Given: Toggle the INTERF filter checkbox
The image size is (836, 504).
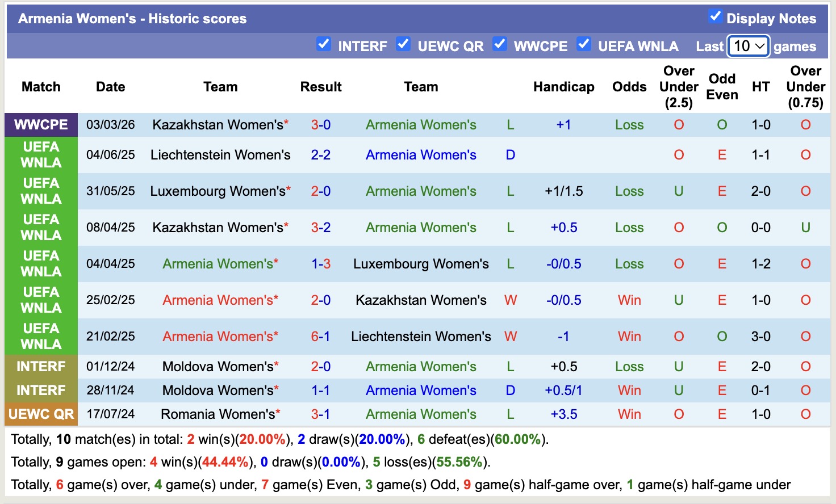Looking at the screenshot, I should tap(324, 44).
